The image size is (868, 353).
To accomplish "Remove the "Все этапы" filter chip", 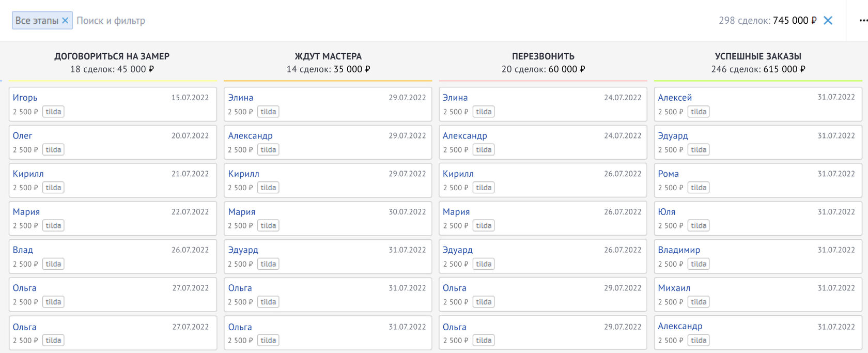I will (65, 21).
